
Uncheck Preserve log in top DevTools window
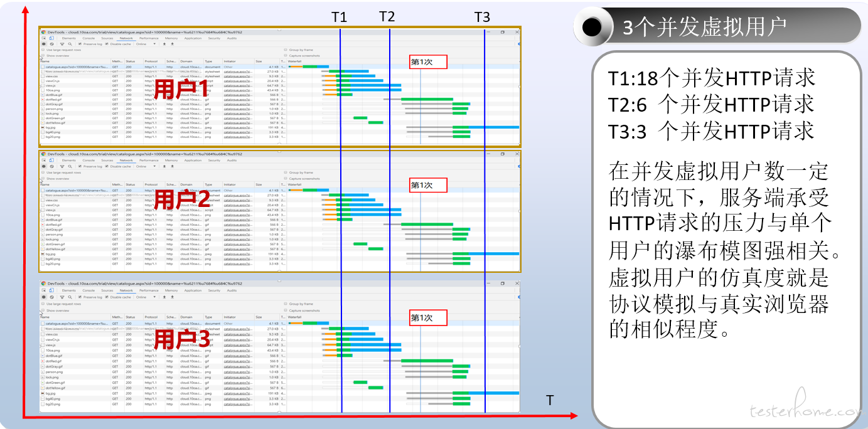80,44
